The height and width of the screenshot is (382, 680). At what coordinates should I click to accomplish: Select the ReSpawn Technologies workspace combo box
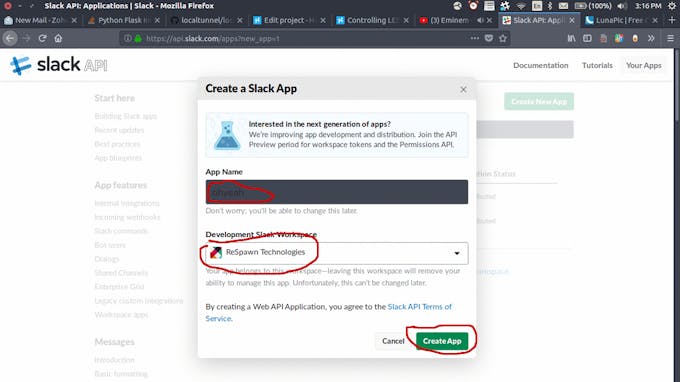coord(337,253)
